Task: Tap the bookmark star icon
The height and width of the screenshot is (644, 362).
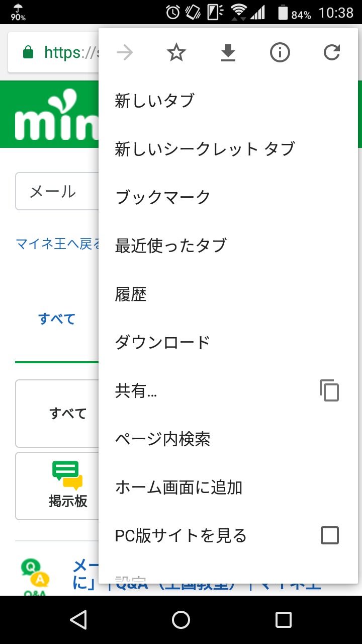Action: pyautogui.click(x=176, y=52)
